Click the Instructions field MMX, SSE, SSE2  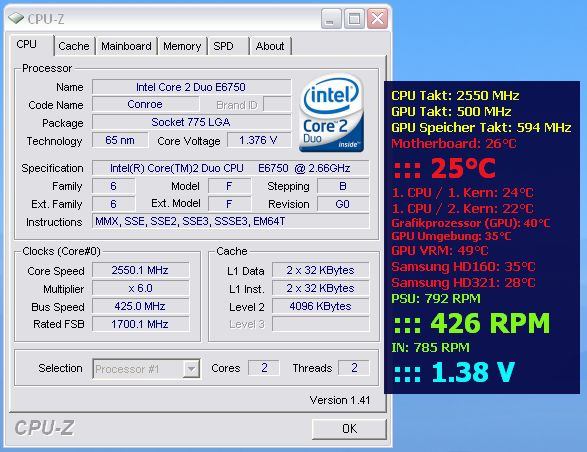click(230, 222)
